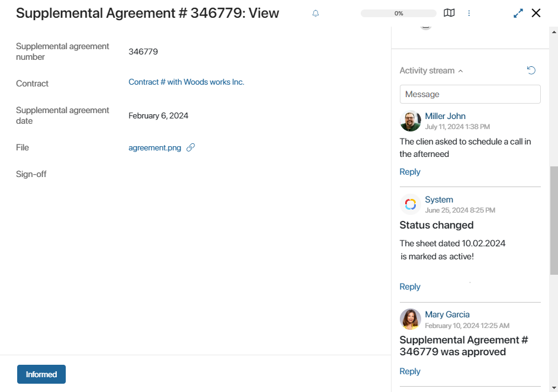Click Mary Garcia's profile picture
This screenshot has height=392, width=558.
tap(411, 319)
